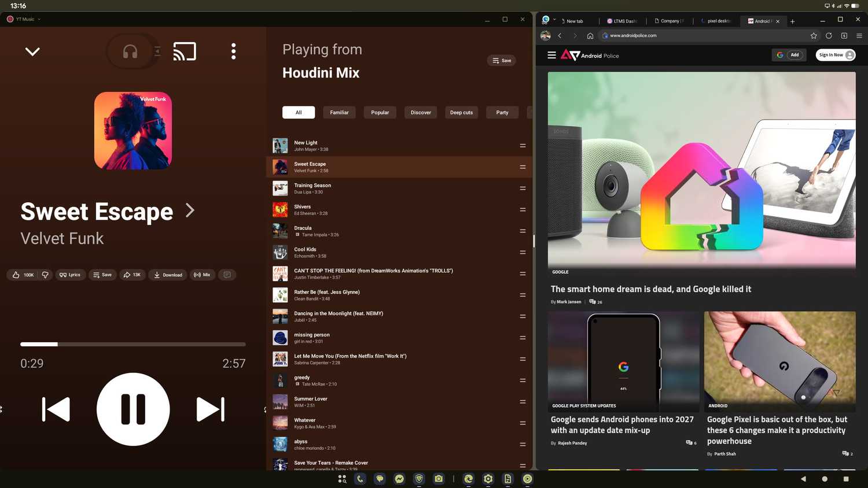
Task: Open the browser hamburger menu
Action: click(x=859, y=35)
